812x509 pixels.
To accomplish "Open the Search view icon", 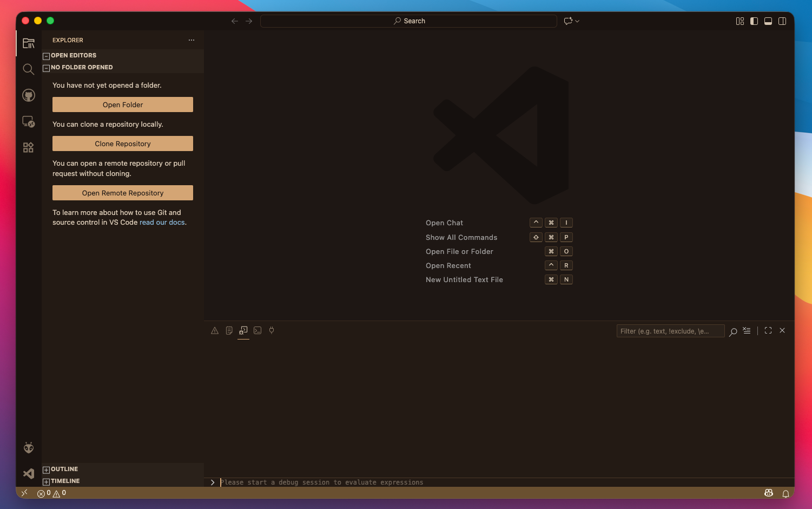I will pos(28,69).
